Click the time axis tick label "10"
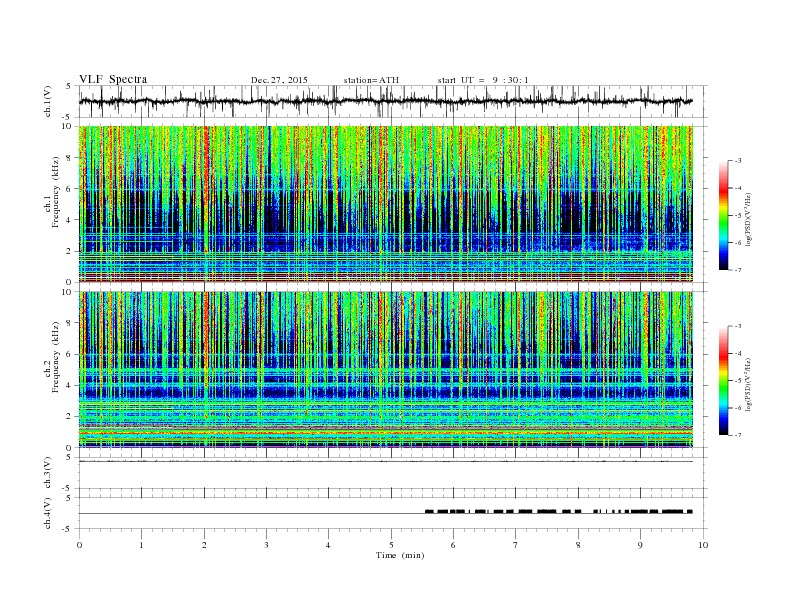 point(703,545)
